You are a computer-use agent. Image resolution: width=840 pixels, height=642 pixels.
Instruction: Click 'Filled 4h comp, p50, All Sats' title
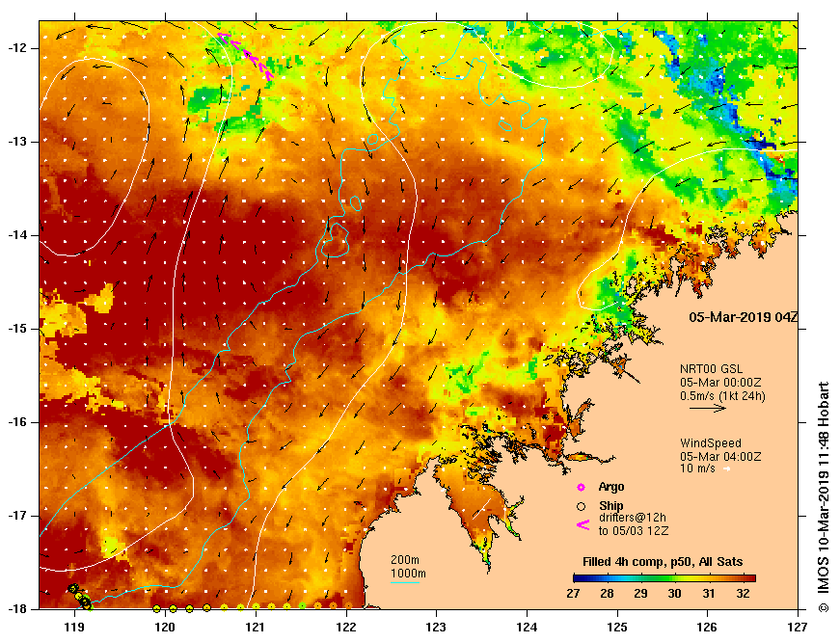coord(663,562)
